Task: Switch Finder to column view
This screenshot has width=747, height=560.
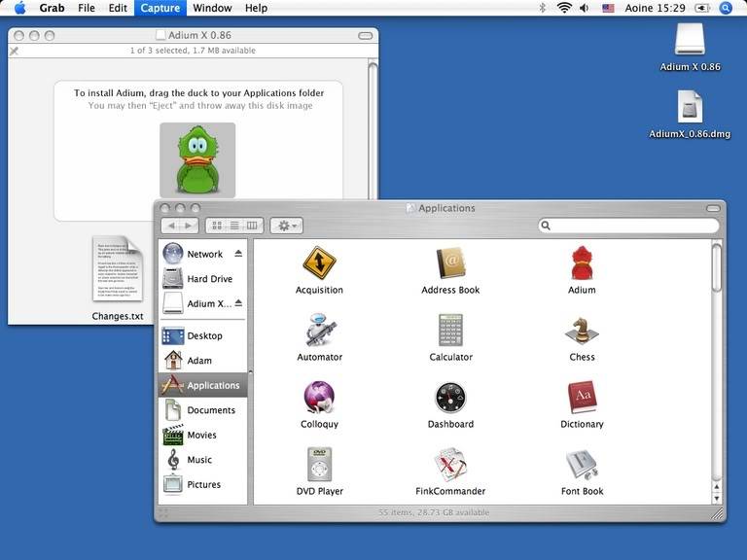Action: point(252,226)
